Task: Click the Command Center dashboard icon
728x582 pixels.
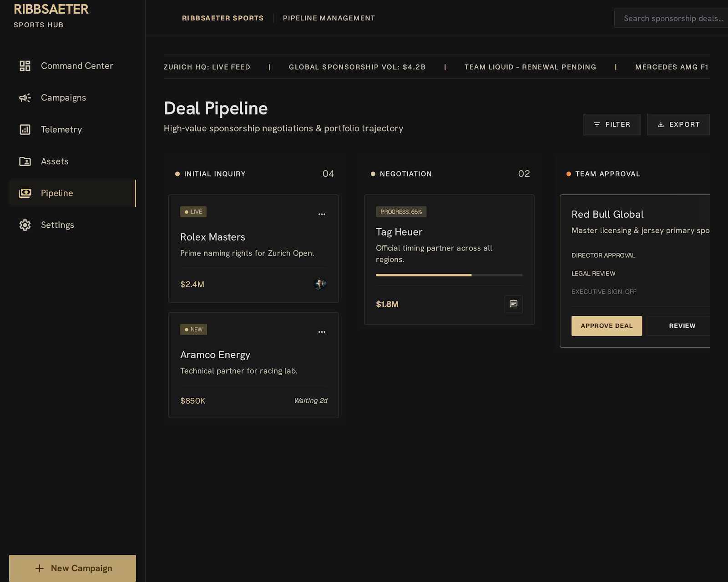Action: [x=25, y=66]
